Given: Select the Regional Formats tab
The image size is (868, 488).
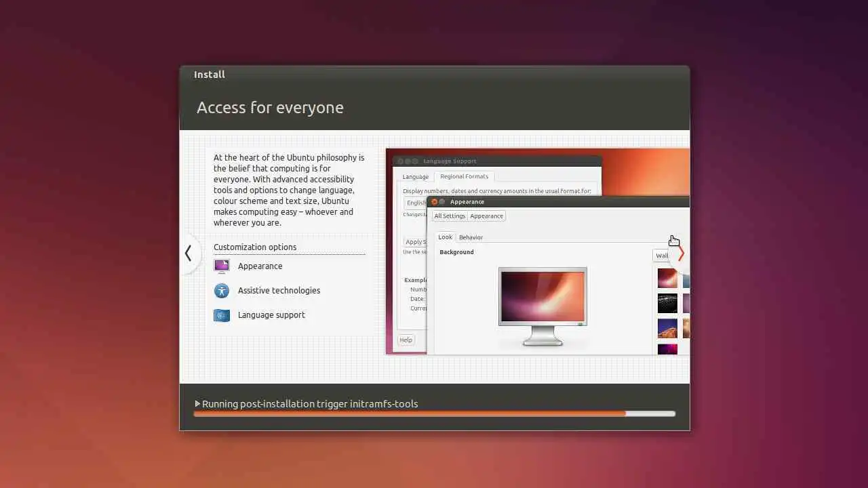Looking at the screenshot, I should pyautogui.click(x=464, y=176).
